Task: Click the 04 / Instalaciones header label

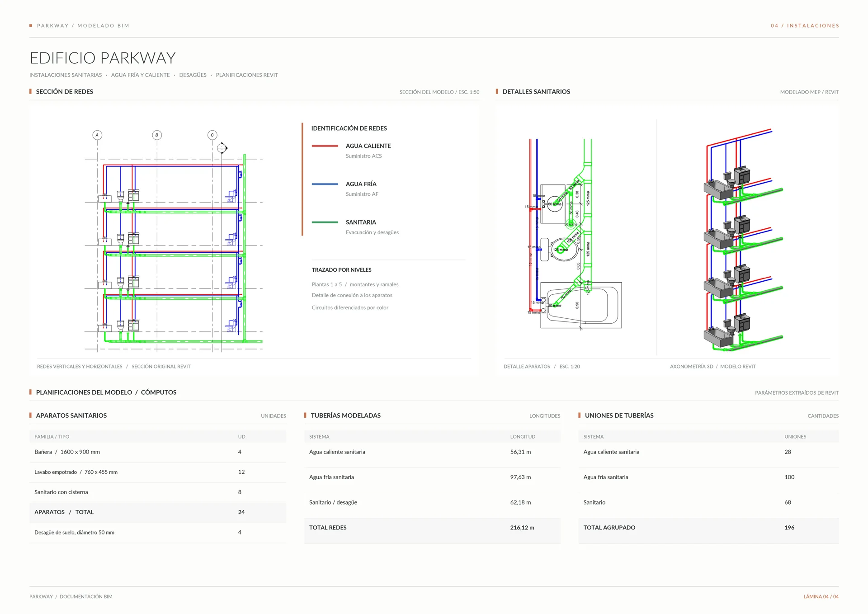Action: (x=805, y=26)
